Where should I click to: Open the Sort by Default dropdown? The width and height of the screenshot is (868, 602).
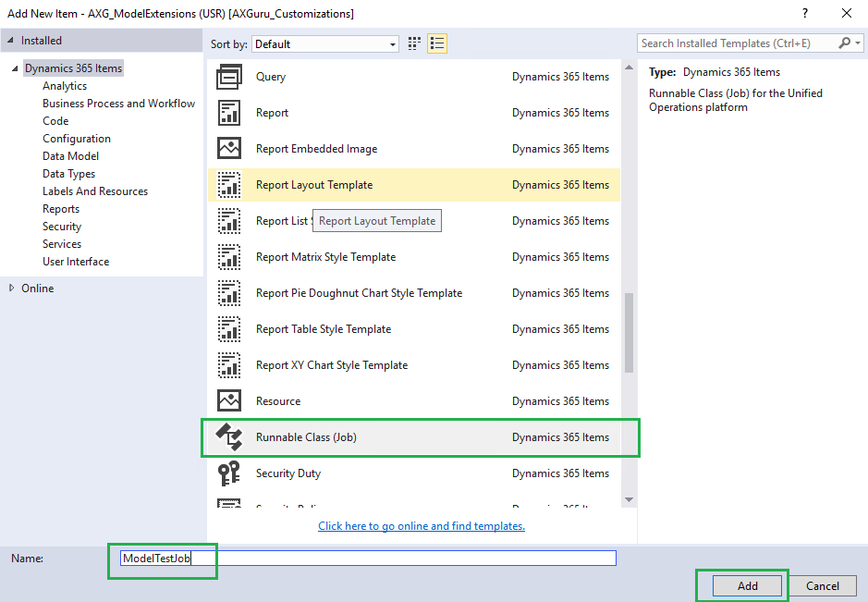pos(325,43)
